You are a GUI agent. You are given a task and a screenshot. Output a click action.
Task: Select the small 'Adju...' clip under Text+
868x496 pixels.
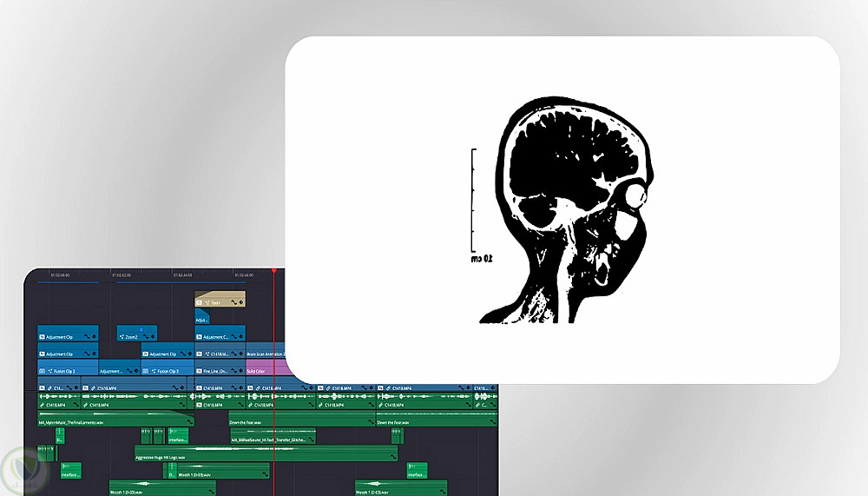[202, 316]
